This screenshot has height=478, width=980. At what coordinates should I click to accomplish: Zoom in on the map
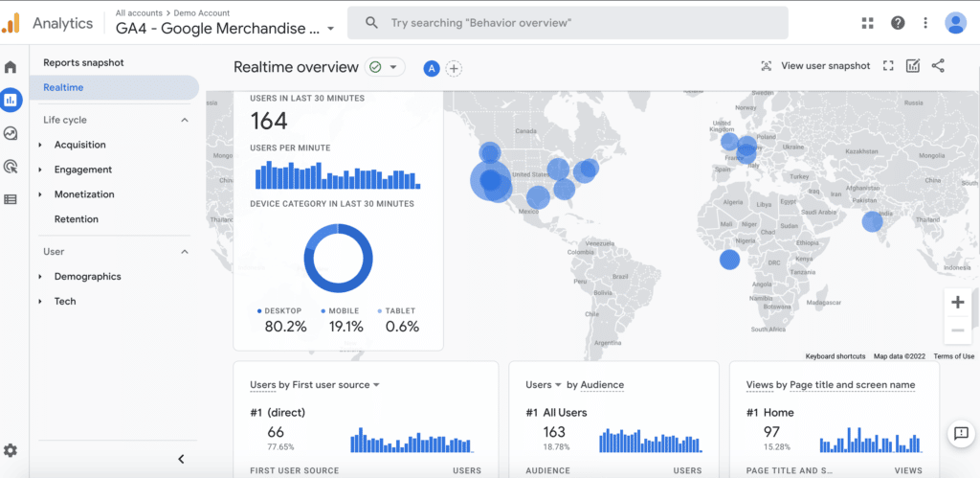coord(957,303)
